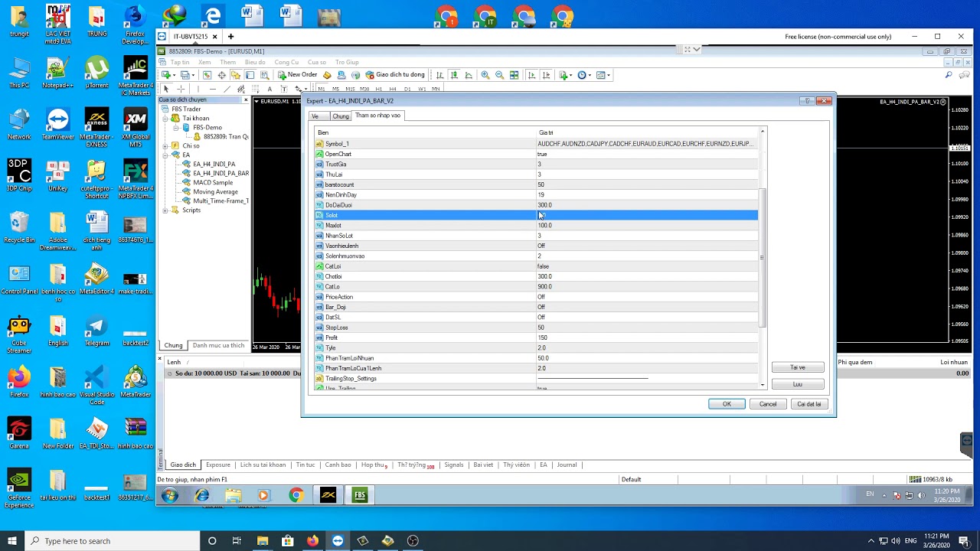Select the horizontal line drawing tool
The height and width of the screenshot is (551, 980).
212,89
